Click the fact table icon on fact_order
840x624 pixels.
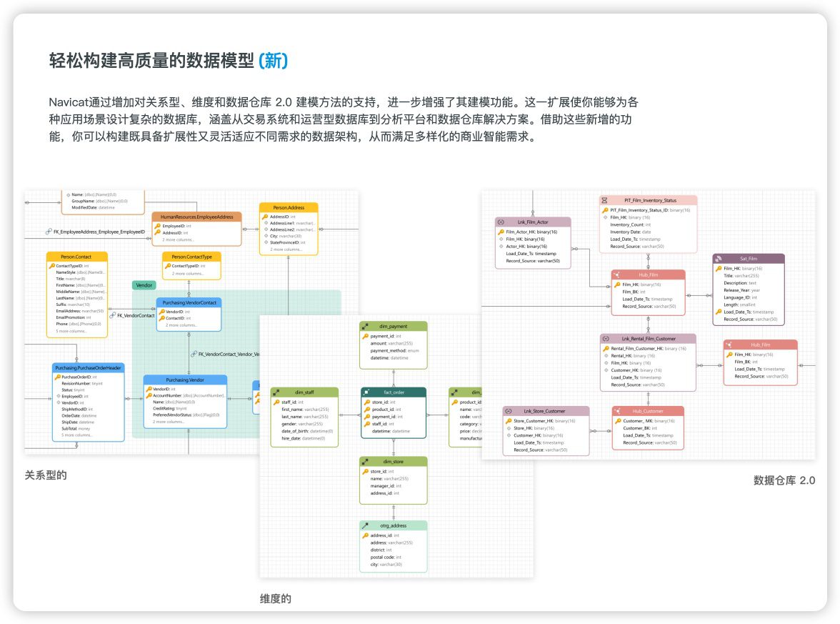(x=366, y=392)
